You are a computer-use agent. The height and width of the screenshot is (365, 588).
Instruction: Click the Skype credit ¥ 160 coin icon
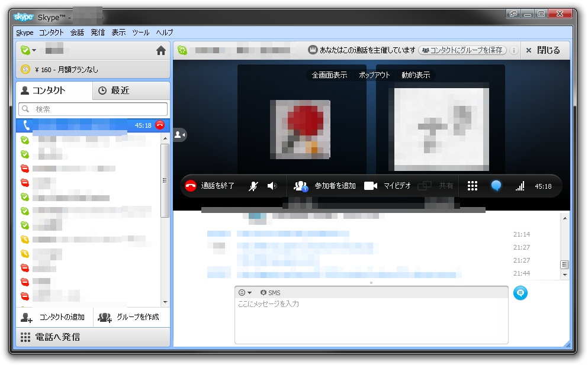click(x=25, y=69)
